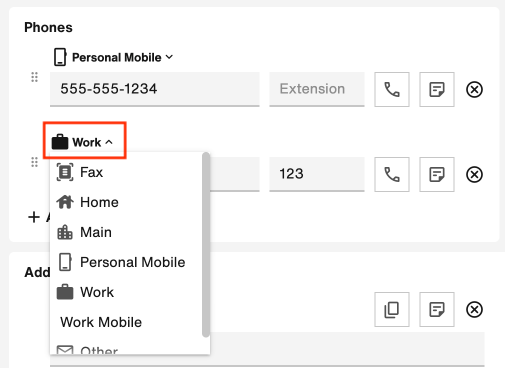Click the empty Extension field
This screenshot has height=368, width=505.
coord(317,89)
